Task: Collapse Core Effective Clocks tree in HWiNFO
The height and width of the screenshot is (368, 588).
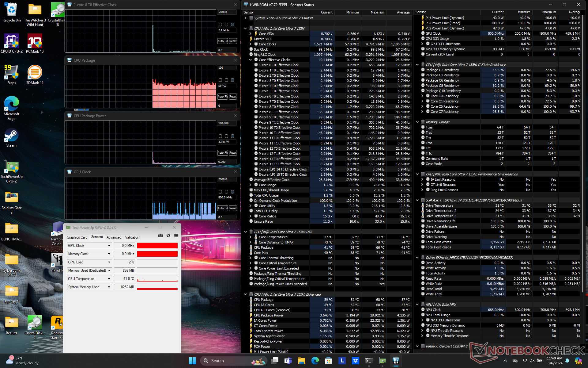Action: (x=250, y=60)
